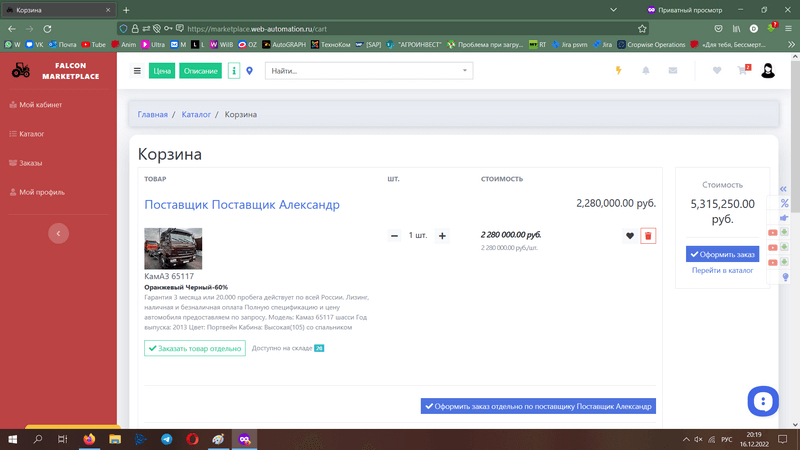Go to Каталог breadcrumb link
The height and width of the screenshot is (450, 800).
pyautogui.click(x=196, y=114)
